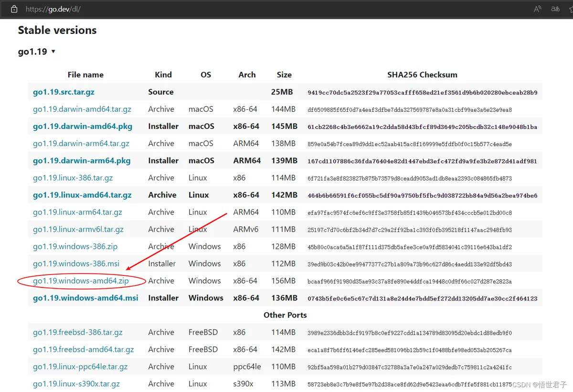Click the "145MB" size value
The image size is (573, 392).
click(x=284, y=127)
